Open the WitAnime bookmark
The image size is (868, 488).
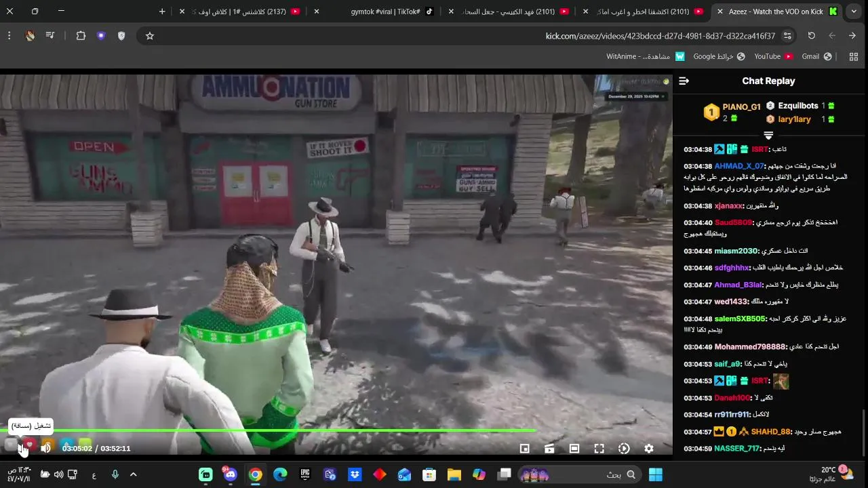[646, 56]
